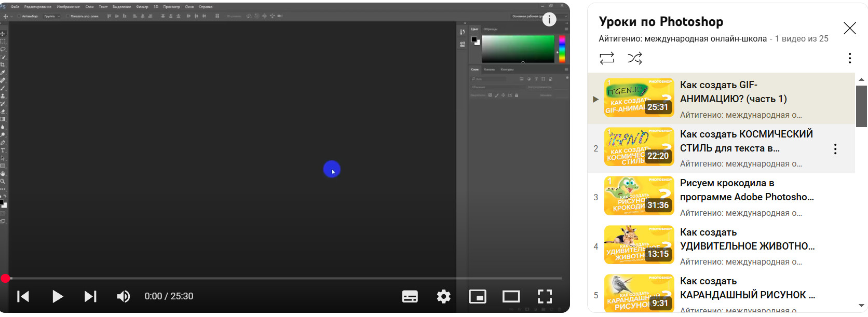The height and width of the screenshot is (317, 868).
Task: Switch to the Контуры tab
Action: pos(507,69)
